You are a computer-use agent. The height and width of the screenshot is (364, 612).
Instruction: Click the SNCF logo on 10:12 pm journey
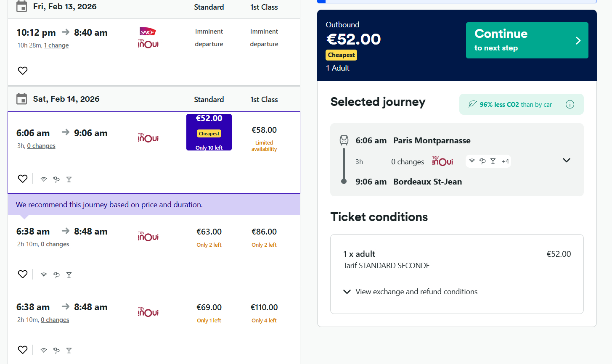coord(148,32)
